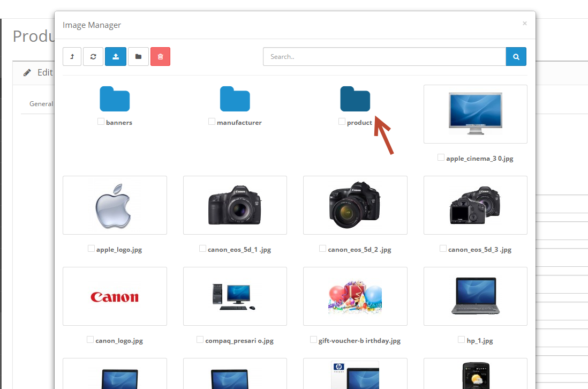Click the canon_eos_5d_2.jpg file name
Image resolution: width=588 pixels, height=389 pixels.
pyautogui.click(x=359, y=250)
